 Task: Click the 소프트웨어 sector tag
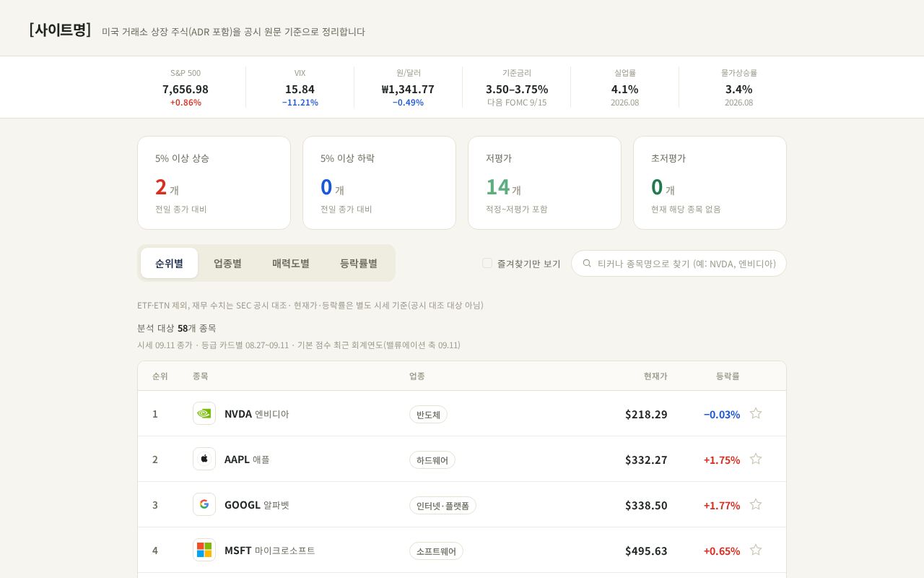click(436, 551)
